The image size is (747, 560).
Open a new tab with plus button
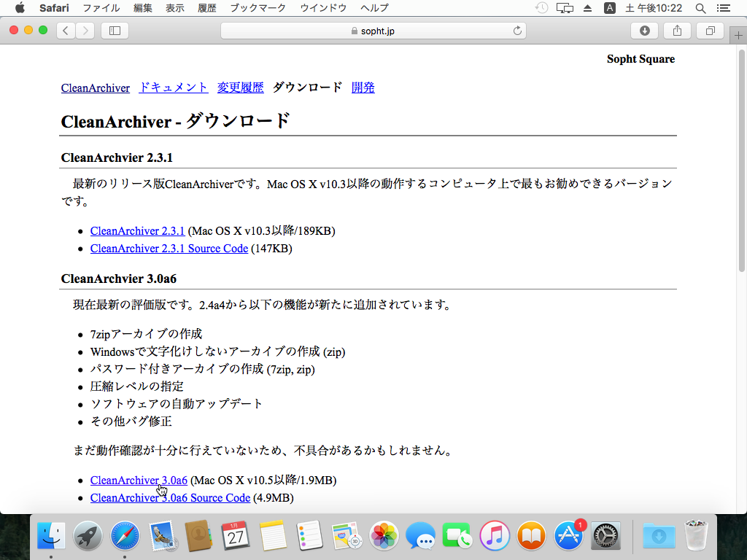738,35
